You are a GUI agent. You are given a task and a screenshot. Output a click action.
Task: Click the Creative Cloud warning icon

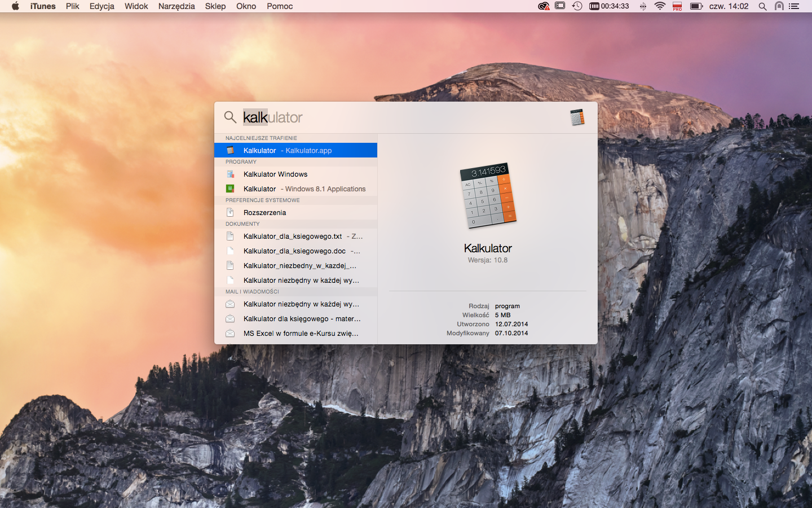[544, 6]
